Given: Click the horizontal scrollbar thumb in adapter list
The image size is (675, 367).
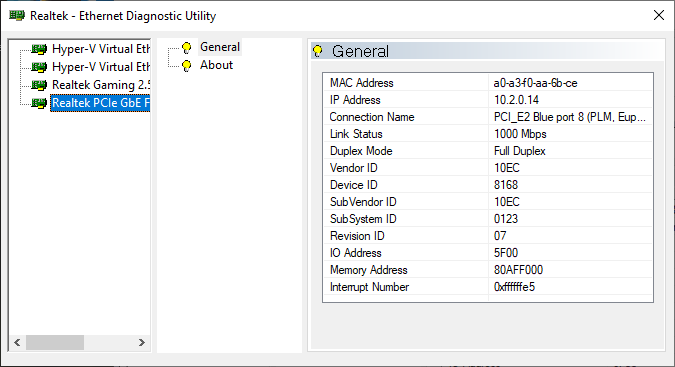Looking at the screenshot, I should click(55, 342).
